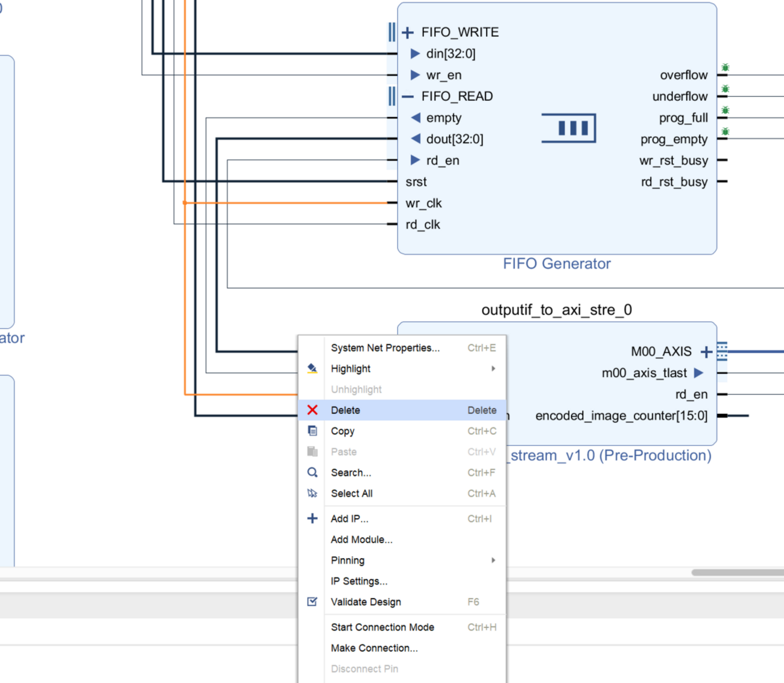Expand the M00_AXIS interface plus icon
The width and height of the screenshot is (784, 683).
(706, 352)
